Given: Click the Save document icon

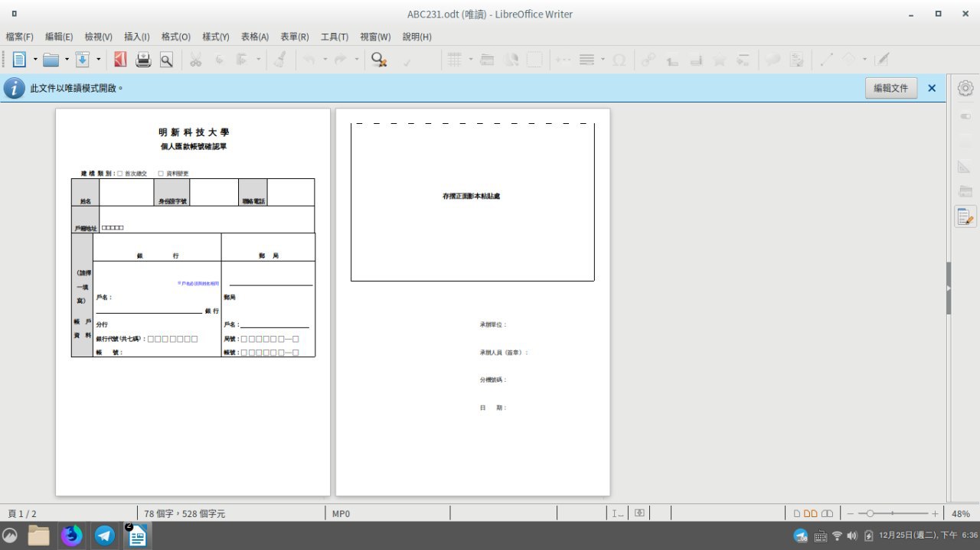Looking at the screenshot, I should click(83, 60).
